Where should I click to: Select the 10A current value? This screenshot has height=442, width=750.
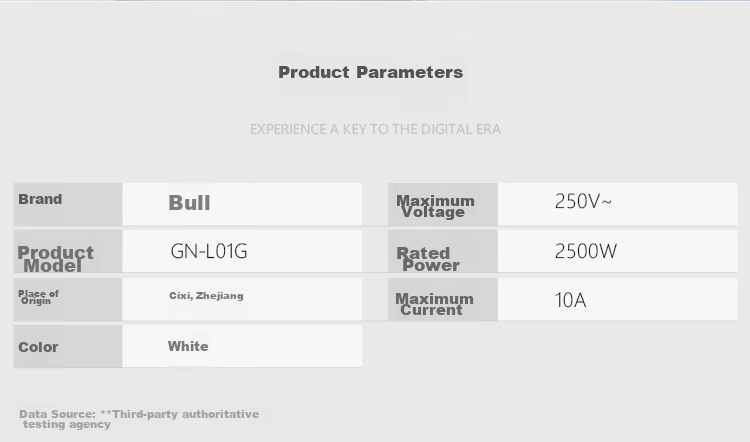click(x=570, y=300)
